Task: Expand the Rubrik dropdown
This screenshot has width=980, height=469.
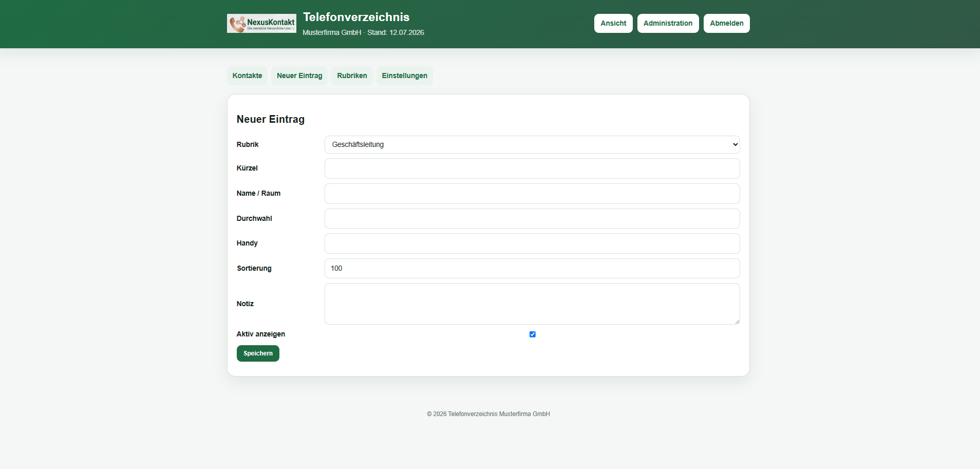Action: 532,144
